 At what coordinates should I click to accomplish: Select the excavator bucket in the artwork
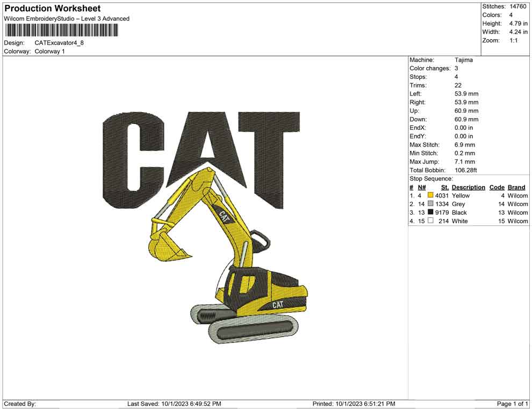click(164, 247)
